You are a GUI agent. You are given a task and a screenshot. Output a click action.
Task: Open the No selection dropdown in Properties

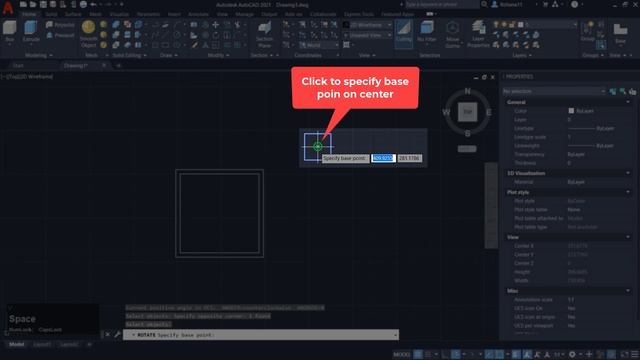pos(554,91)
